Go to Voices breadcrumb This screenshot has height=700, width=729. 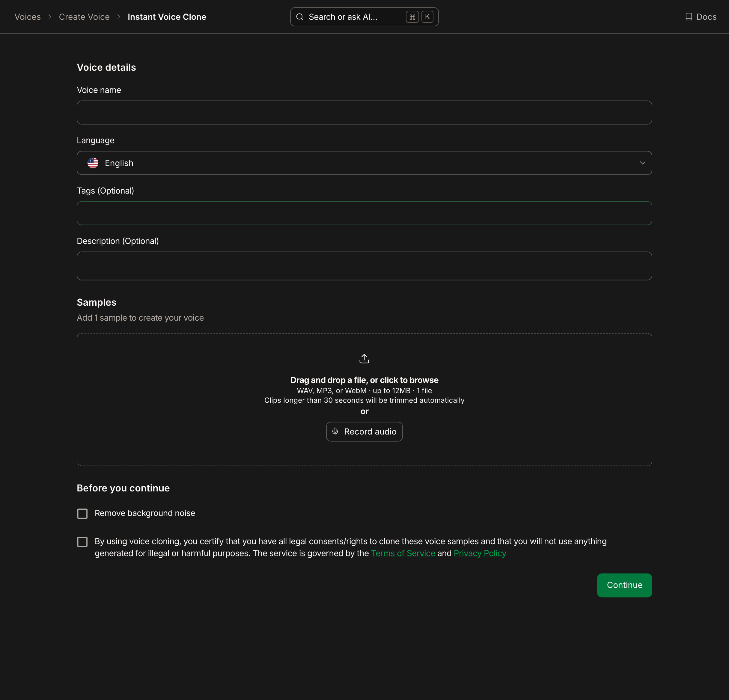point(28,17)
